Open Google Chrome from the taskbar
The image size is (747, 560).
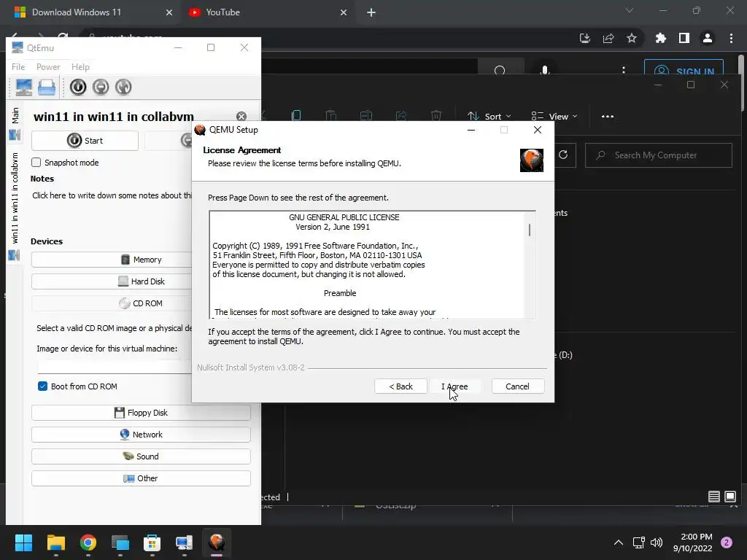coord(88,542)
